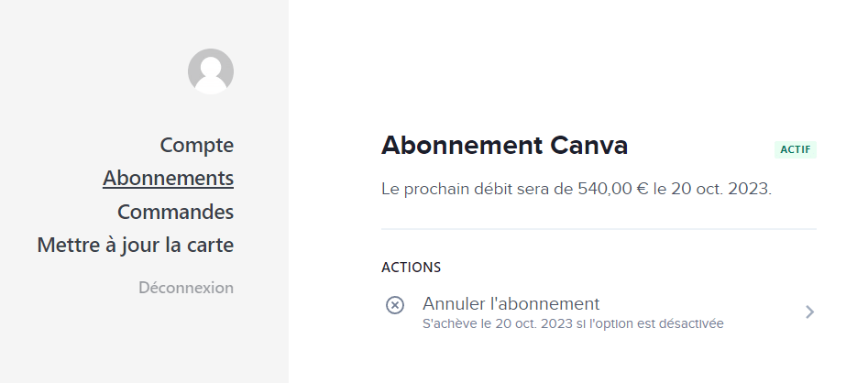The height and width of the screenshot is (383, 868).
Task: Open Mettre à jour la carte
Action: point(135,246)
